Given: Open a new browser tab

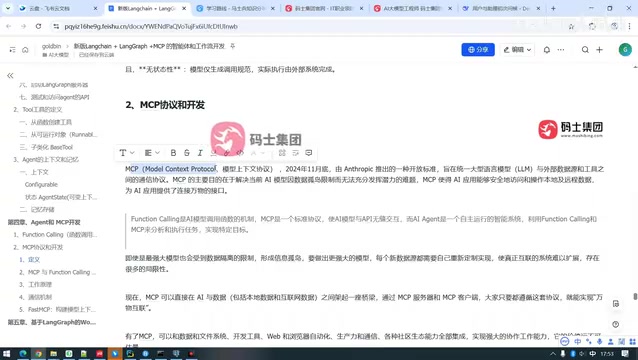Looking at the screenshot, I should (x=553, y=8).
